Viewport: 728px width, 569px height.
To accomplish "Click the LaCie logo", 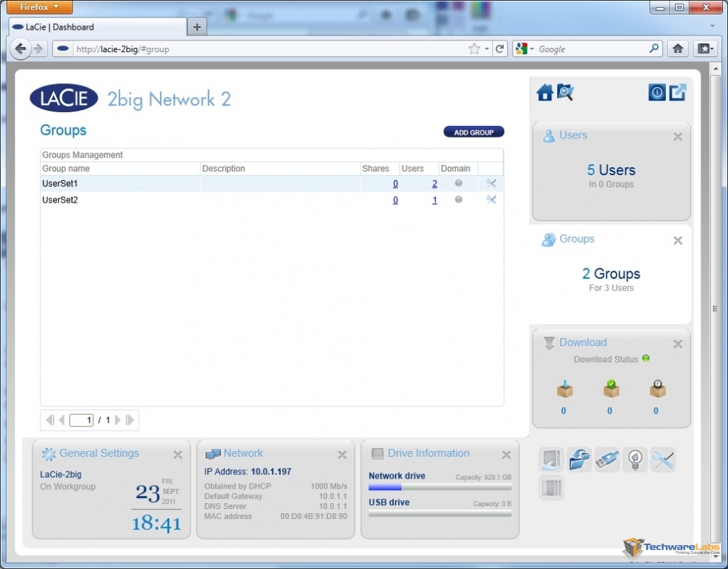I will (64, 98).
